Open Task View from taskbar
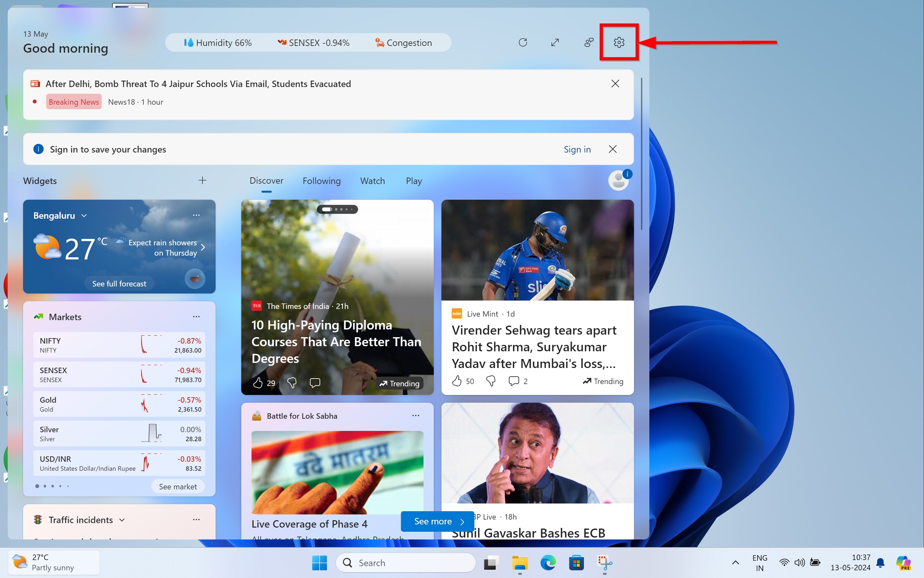924x578 pixels. click(492, 563)
